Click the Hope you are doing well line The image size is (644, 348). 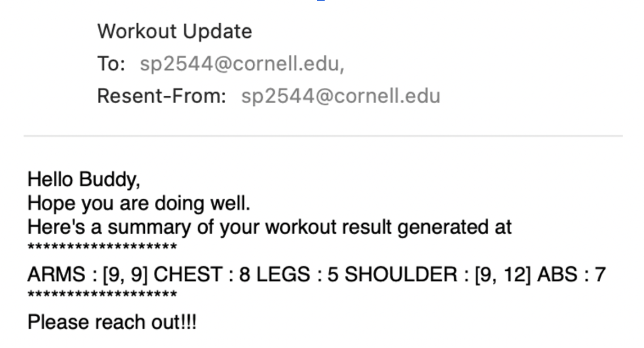[x=139, y=203]
